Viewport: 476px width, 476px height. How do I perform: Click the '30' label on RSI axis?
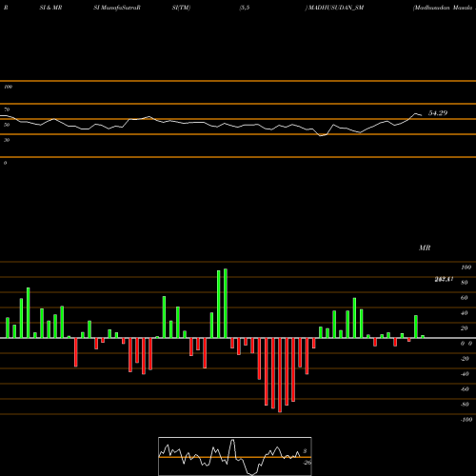click(x=7, y=140)
